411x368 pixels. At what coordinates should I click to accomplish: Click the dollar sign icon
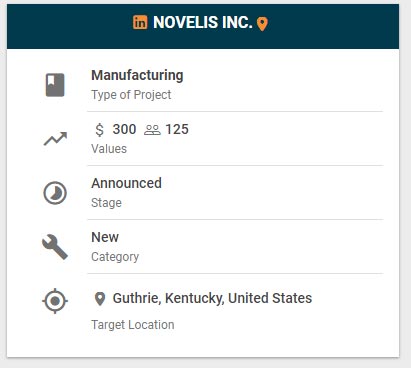tap(99, 130)
